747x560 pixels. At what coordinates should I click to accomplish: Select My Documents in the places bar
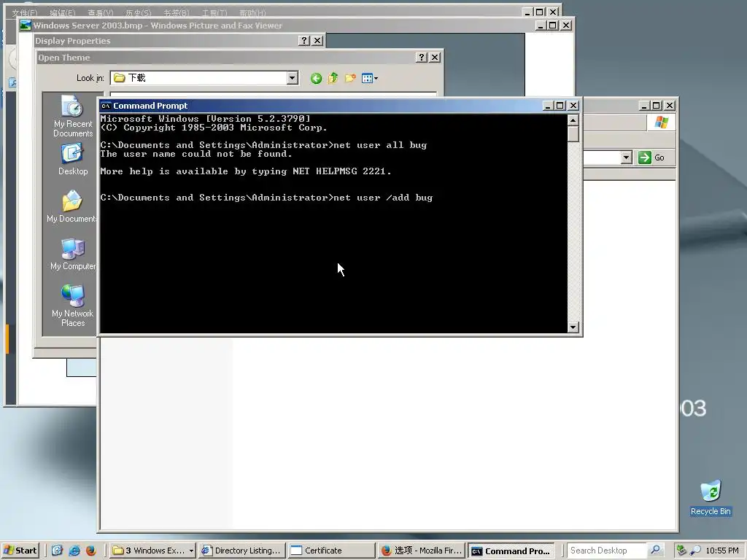(x=72, y=206)
